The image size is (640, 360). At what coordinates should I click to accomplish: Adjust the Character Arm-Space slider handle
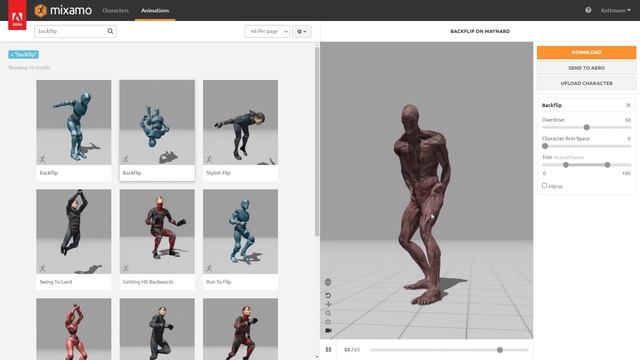[545, 146]
